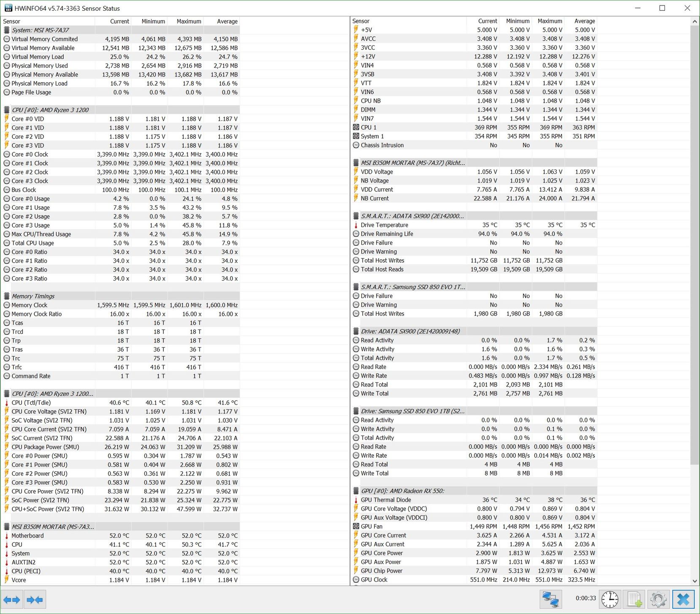This screenshot has height=614, width=700.
Task: Click the HWiNFO64 title bar app icon
Action: point(8,8)
